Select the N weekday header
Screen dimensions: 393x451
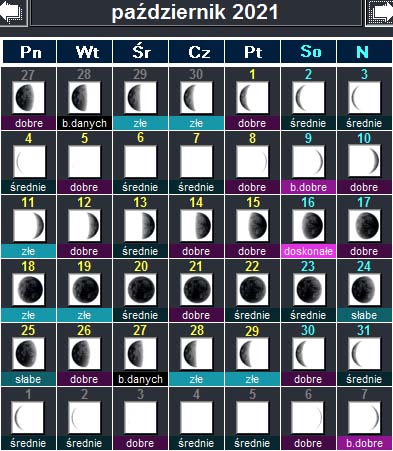pos(364,52)
